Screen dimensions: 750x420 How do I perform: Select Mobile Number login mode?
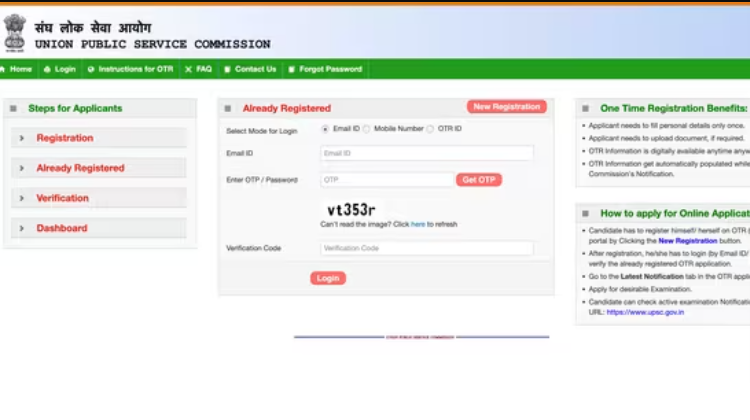click(x=366, y=129)
